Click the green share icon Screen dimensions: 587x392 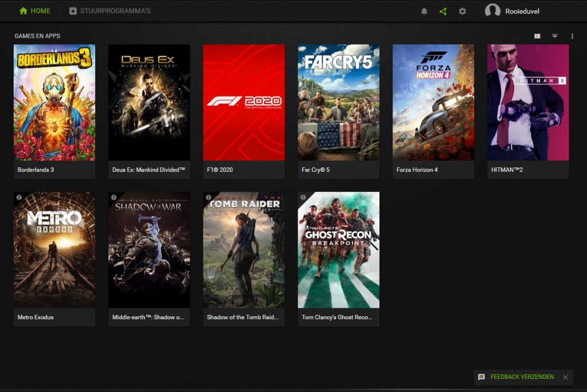(443, 11)
